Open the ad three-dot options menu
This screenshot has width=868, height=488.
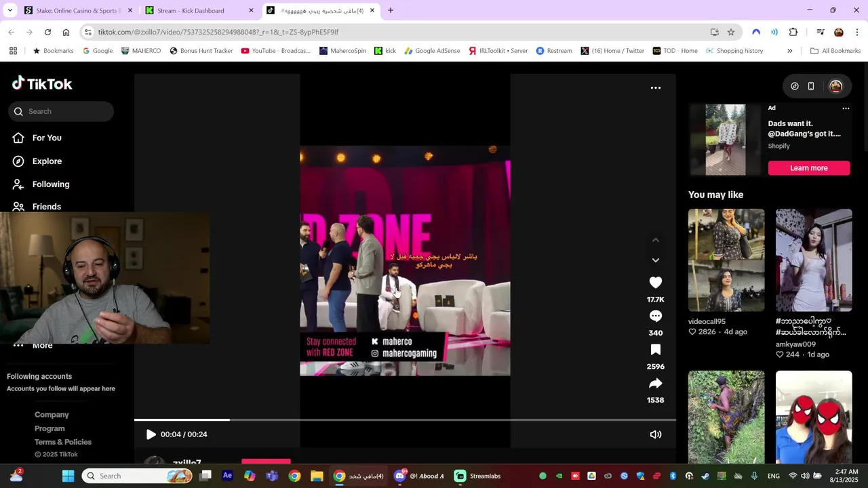pos(846,108)
